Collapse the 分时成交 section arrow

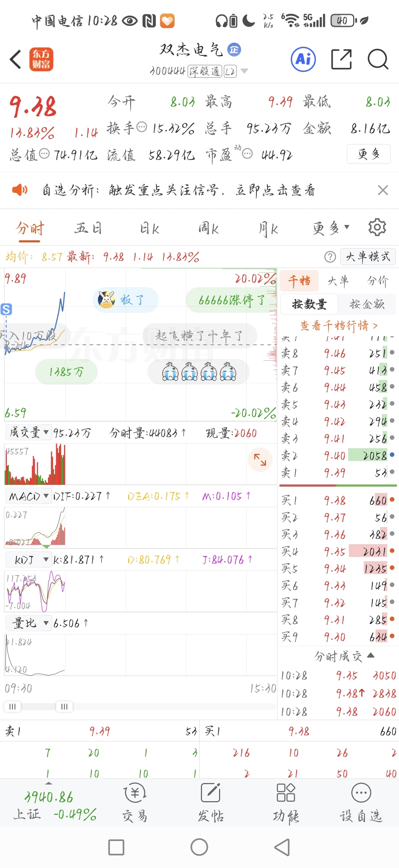[x=371, y=655]
